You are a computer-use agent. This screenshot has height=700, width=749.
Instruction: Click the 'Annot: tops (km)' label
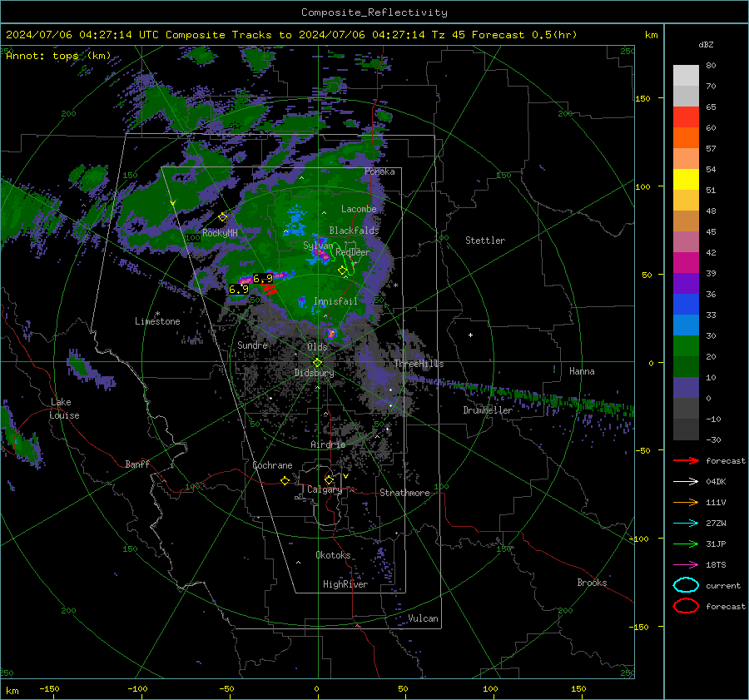58,56
